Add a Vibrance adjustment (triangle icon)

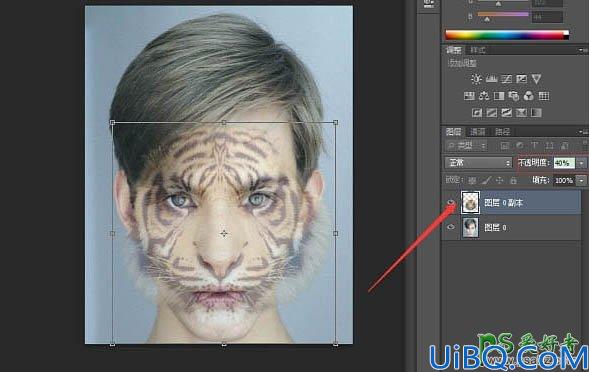(536, 79)
